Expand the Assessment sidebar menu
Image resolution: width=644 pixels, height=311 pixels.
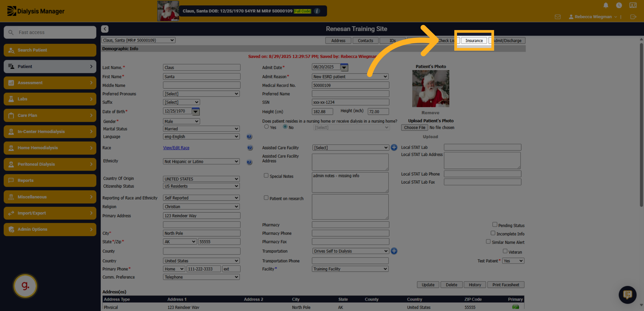50,83
